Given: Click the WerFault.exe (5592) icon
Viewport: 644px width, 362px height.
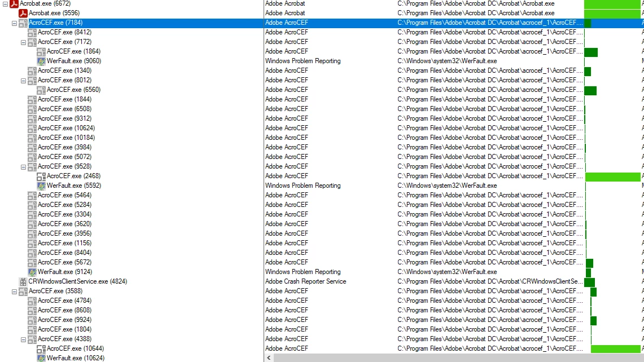Looking at the screenshot, I should 41,186.
